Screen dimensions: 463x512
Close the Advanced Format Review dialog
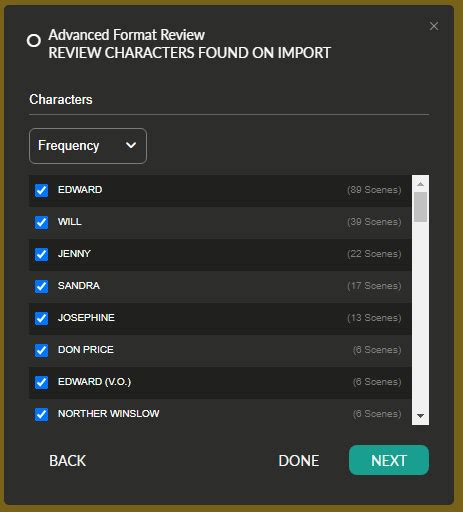(434, 26)
